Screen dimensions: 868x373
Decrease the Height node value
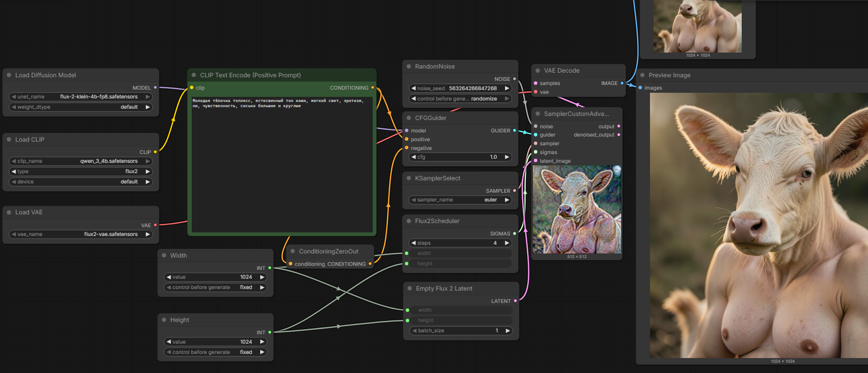click(169, 342)
